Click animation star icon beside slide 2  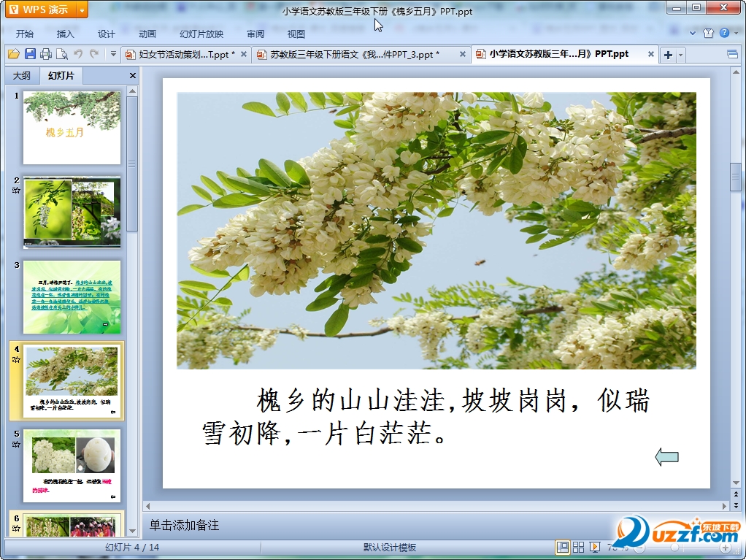(16, 191)
